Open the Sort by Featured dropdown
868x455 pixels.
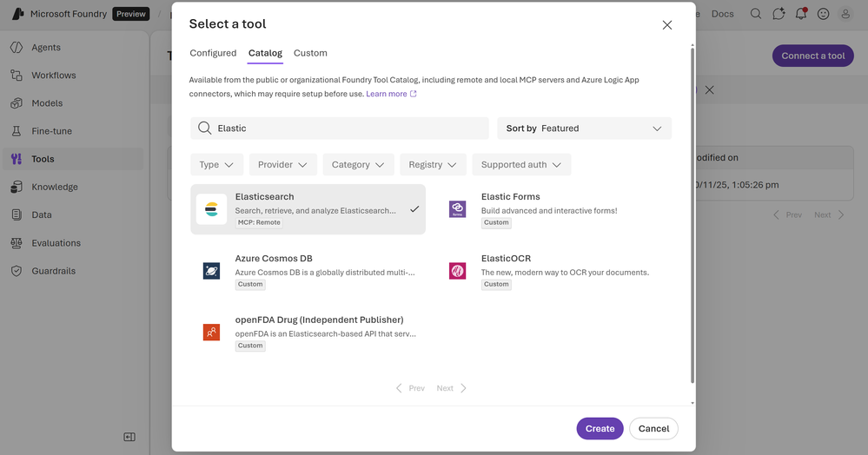click(584, 128)
